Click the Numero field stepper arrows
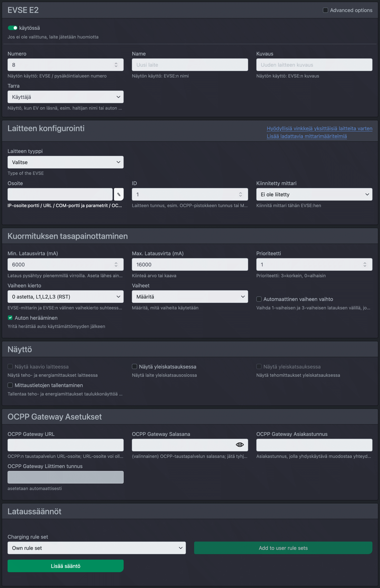The width and height of the screenshot is (380, 588). pos(116,65)
